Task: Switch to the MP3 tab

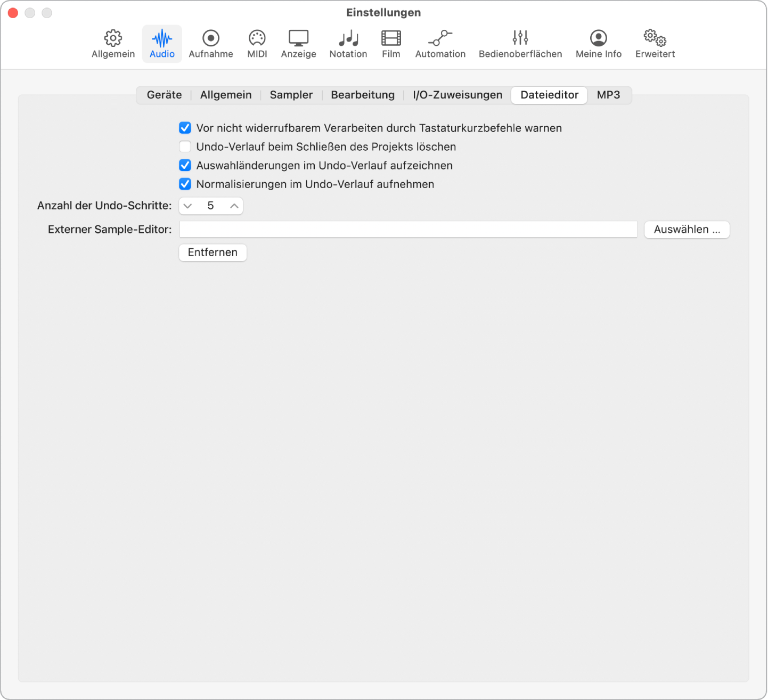Action: [x=608, y=95]
